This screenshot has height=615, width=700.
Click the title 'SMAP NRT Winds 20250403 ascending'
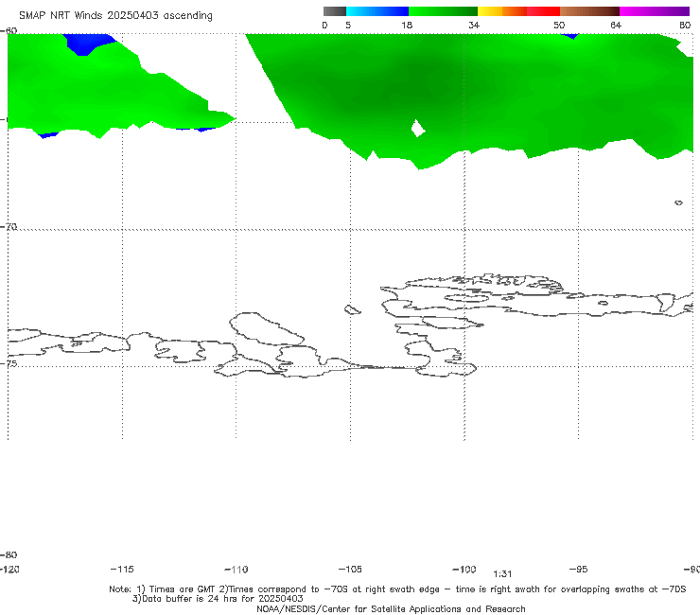point(115,16)
